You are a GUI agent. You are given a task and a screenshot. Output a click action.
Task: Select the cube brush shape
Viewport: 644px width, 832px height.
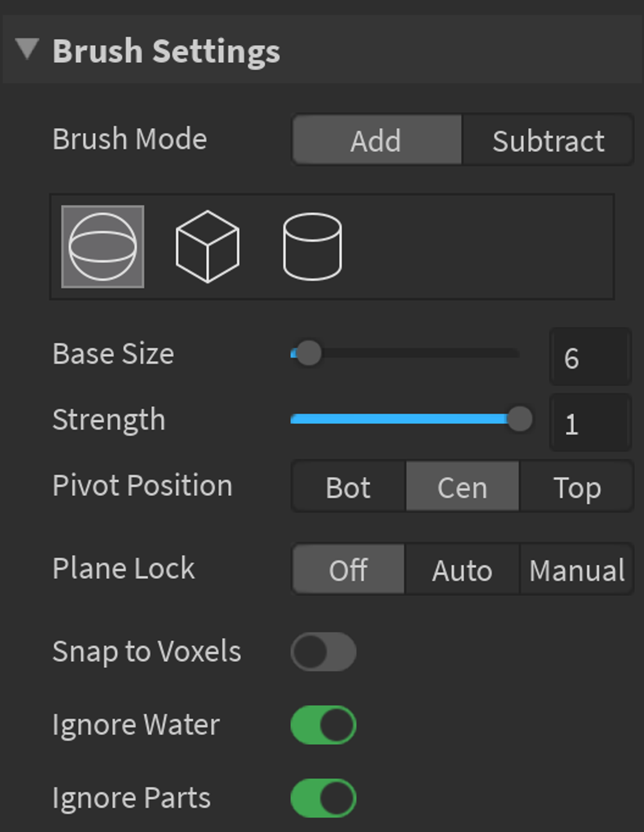(207, 246)
